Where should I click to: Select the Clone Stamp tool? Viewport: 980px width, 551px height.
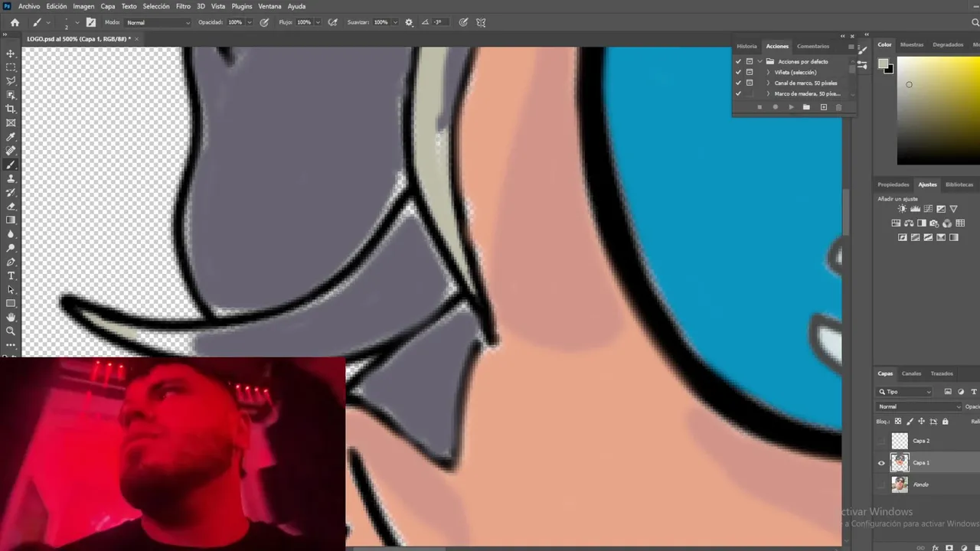coord(11,178)
